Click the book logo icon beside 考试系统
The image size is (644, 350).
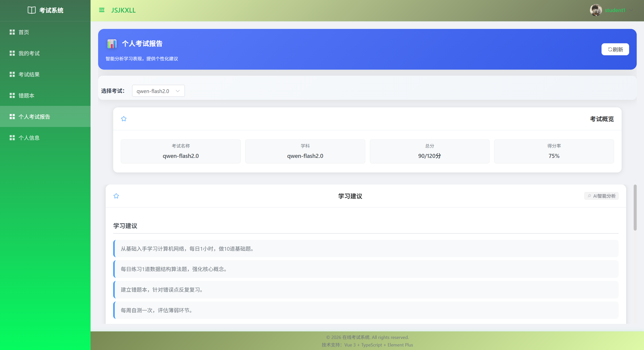[31, 10]
